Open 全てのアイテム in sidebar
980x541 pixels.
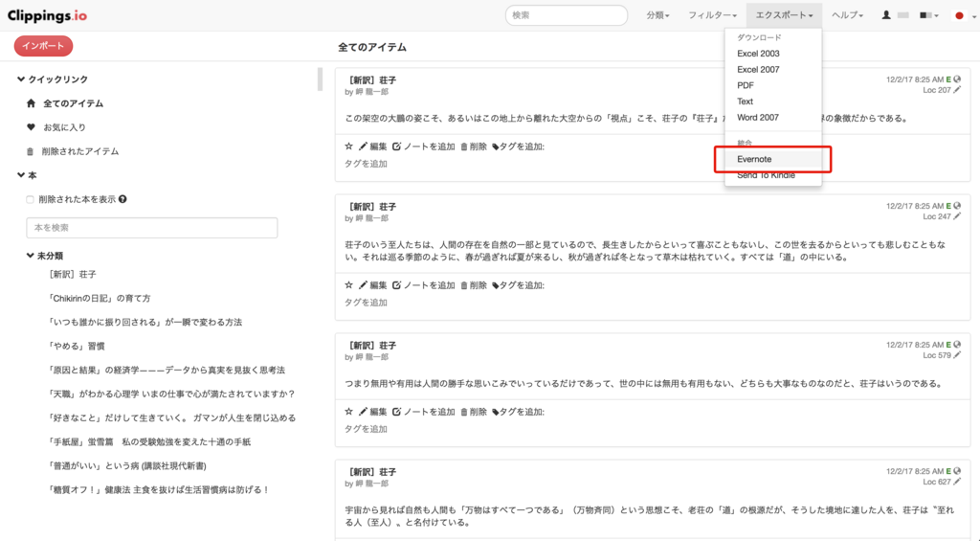pos(73,103)
